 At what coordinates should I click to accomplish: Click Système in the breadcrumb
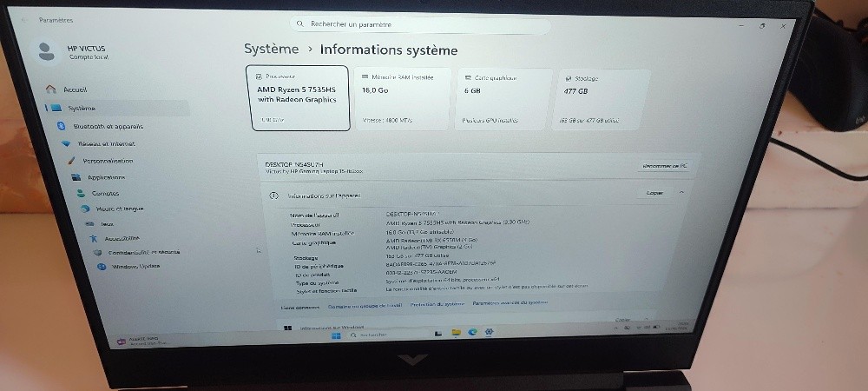(271, 49)
